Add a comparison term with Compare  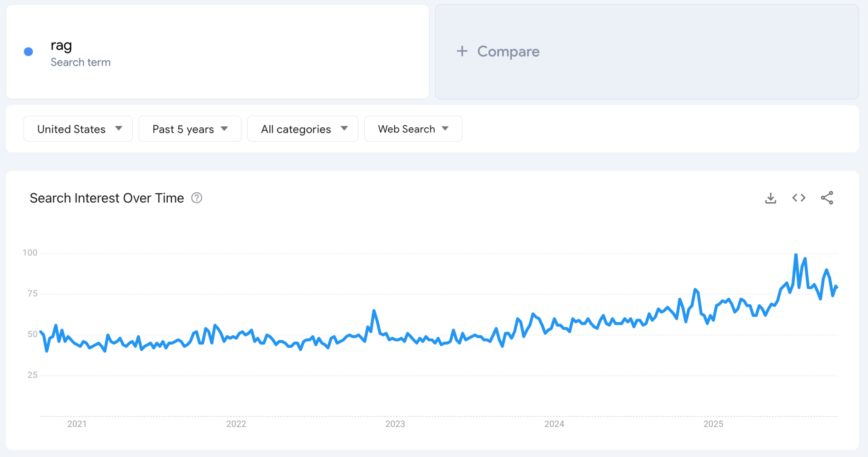point(508,52)
